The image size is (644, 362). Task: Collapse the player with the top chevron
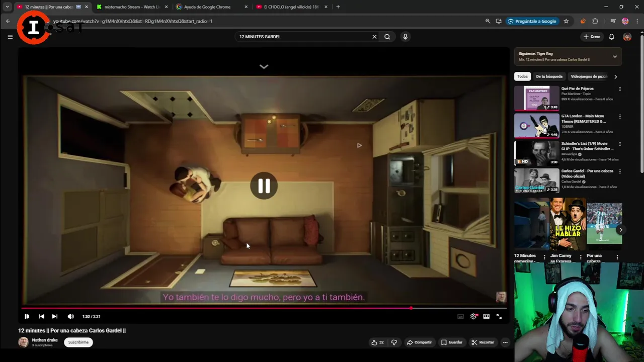[264, 66]
